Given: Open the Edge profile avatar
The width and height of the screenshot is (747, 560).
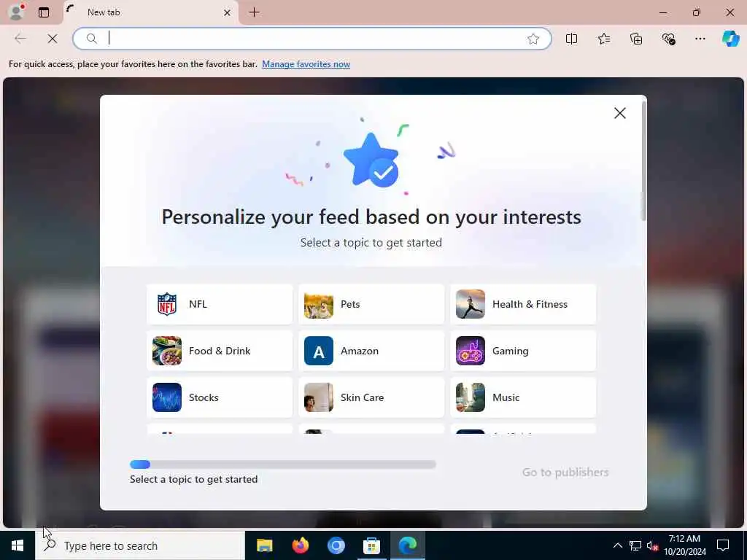Looking at the screenshot, I should 16,12.
